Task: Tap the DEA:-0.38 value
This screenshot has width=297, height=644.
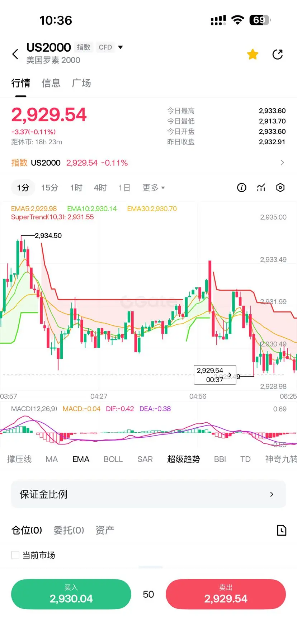Action: click(x=155, y=409)
